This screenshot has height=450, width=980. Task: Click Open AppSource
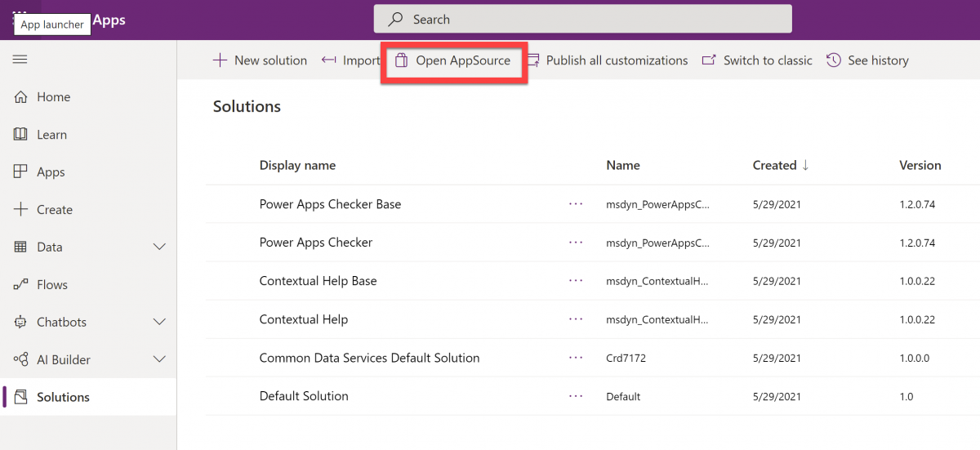453,60
